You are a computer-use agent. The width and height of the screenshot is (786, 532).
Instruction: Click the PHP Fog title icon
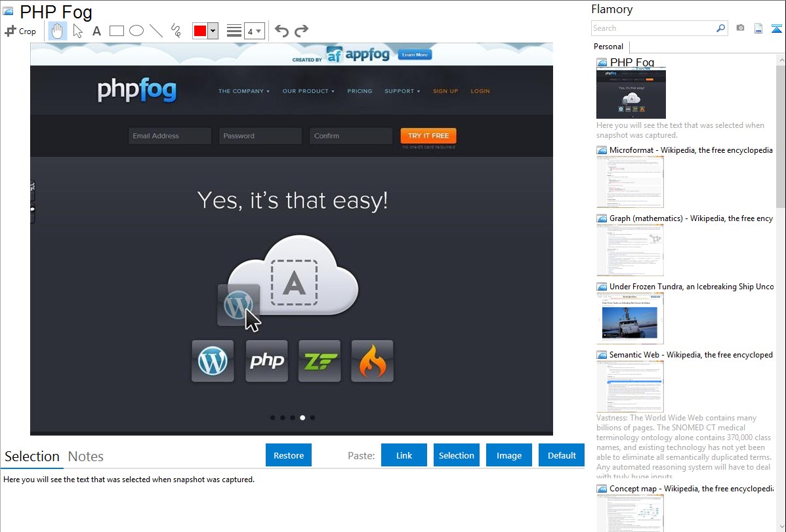8,11
